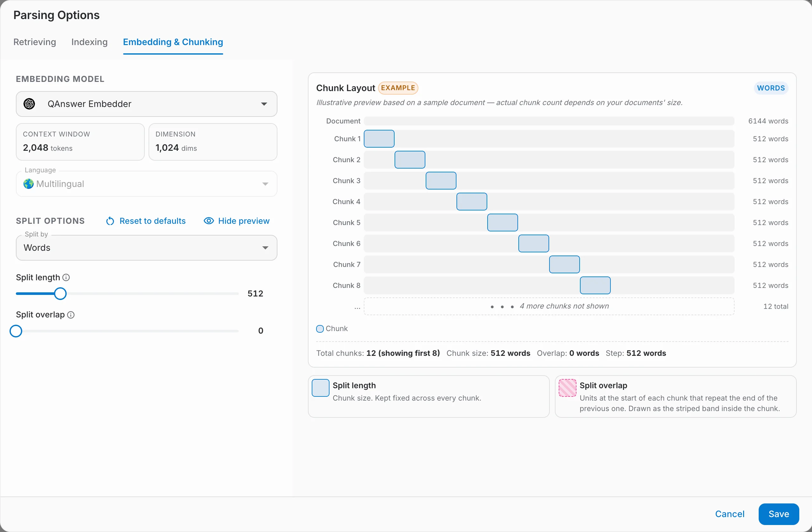Click the Chunk 2 block in layout
Screen dimensions: 812x532
(x=410, y=160)
